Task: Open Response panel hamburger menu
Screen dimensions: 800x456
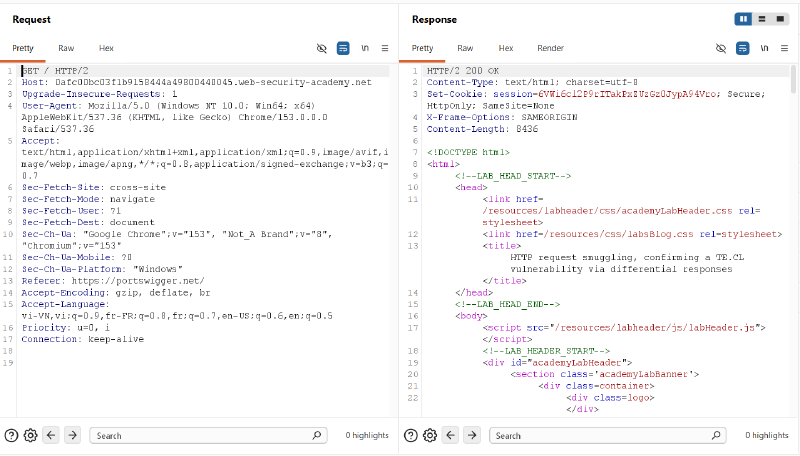Action: click(784, 48)
